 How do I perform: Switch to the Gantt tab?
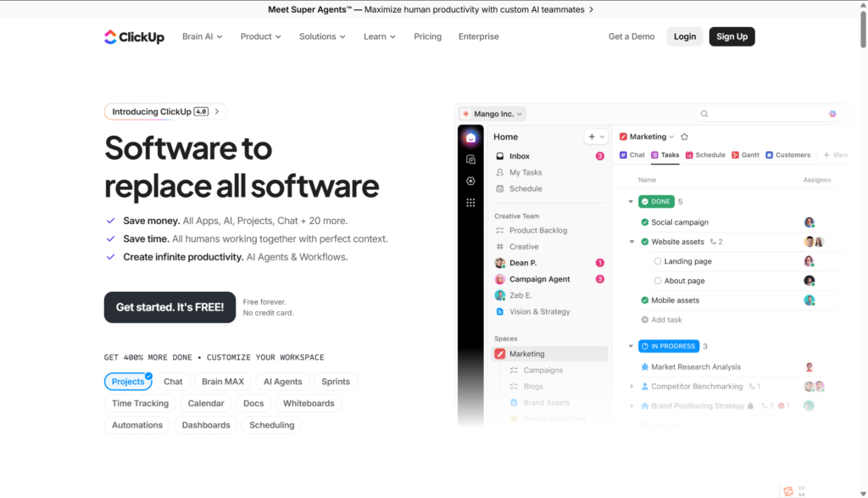745,155
